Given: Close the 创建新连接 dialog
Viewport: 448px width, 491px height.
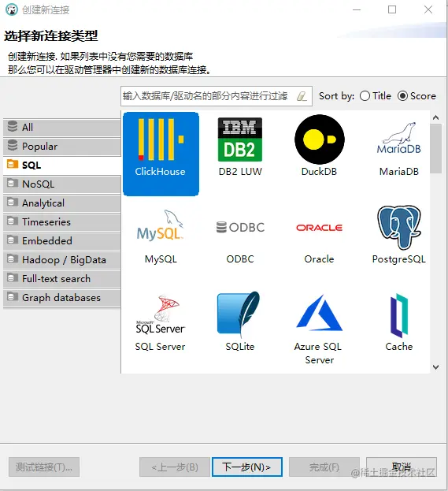Looking at the screenshot, I should (x=428, y=9).
